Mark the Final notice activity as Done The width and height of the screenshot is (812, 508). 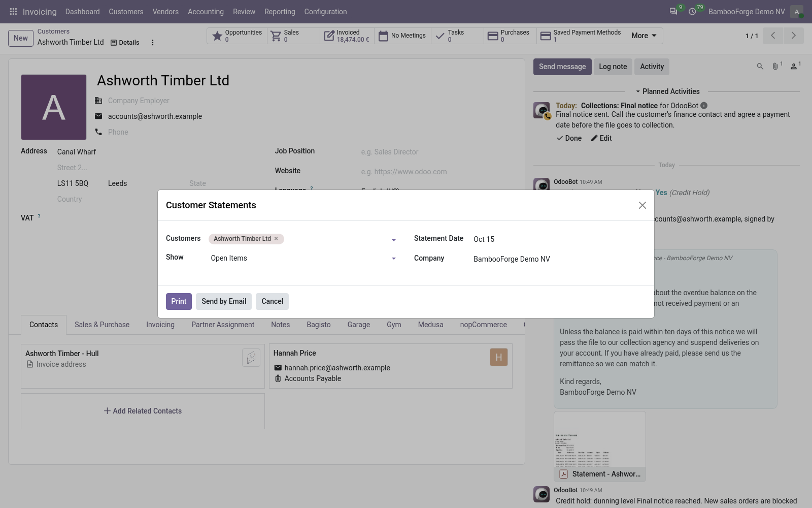click(x=569, y=138)
